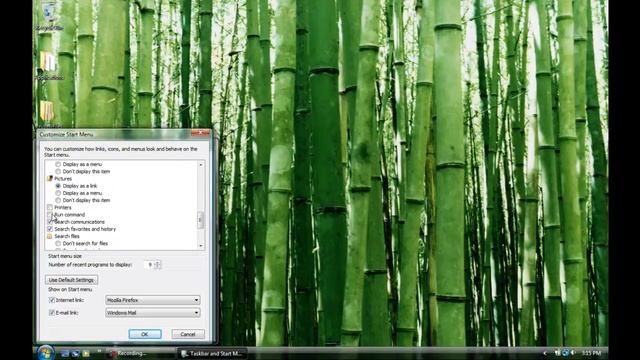The width and height of the screenshot is (640, 360).
Task: Click the options list scrollbar thumb
Action: [x=200, y=220]
